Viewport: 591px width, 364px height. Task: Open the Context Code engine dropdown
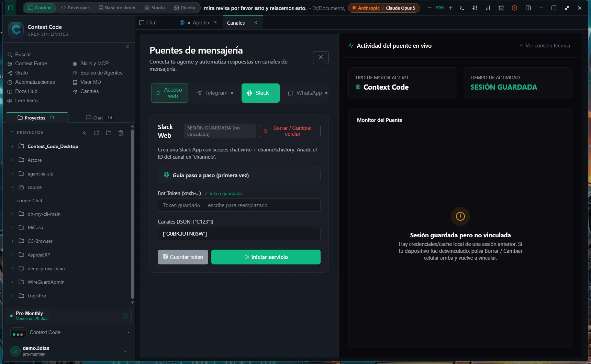[70, 332]
